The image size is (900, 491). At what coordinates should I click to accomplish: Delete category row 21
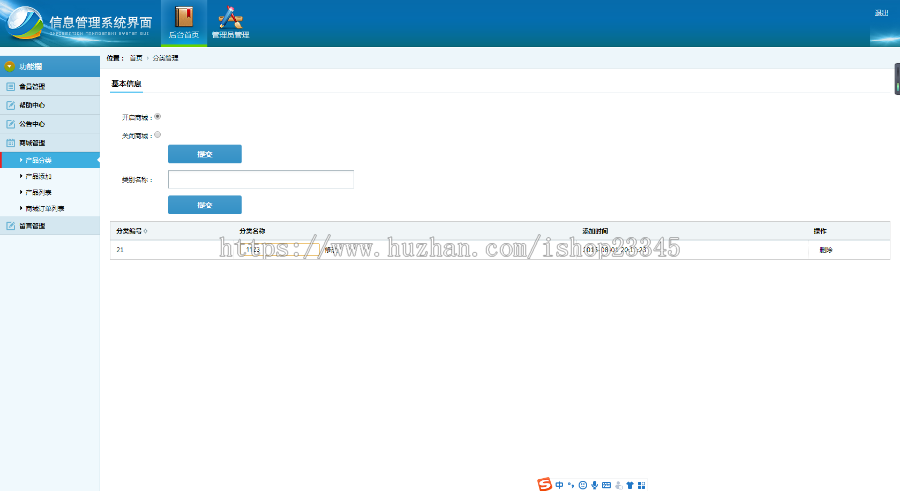[x=826, y=250]
